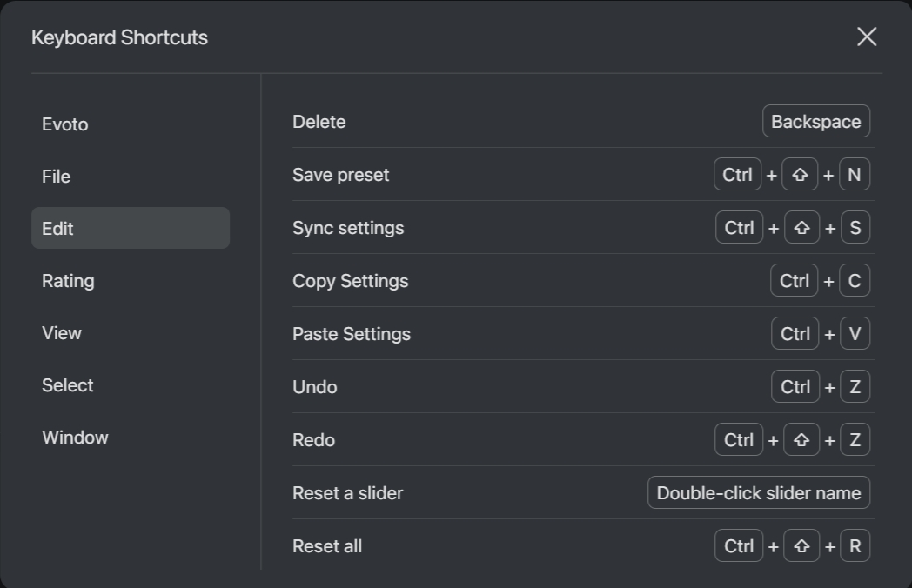Click the N key of Save preset
Viewport: 912px width, 588px height.
pyautogui.click(x=854, y=175)
